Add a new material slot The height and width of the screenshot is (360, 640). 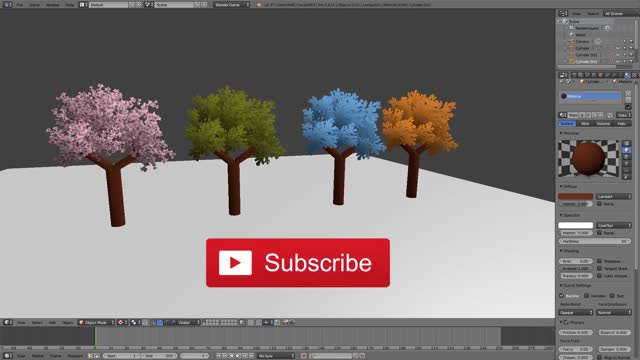pos(628,93)
